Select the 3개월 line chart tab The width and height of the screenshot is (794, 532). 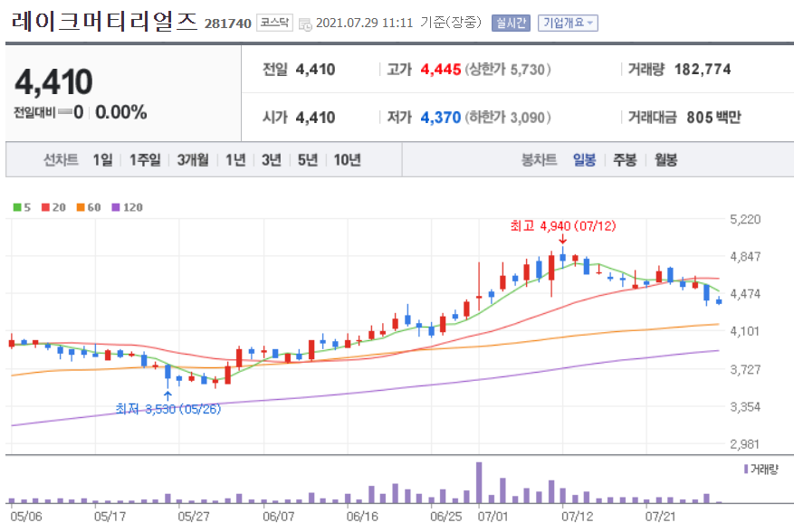pos(193,160)
